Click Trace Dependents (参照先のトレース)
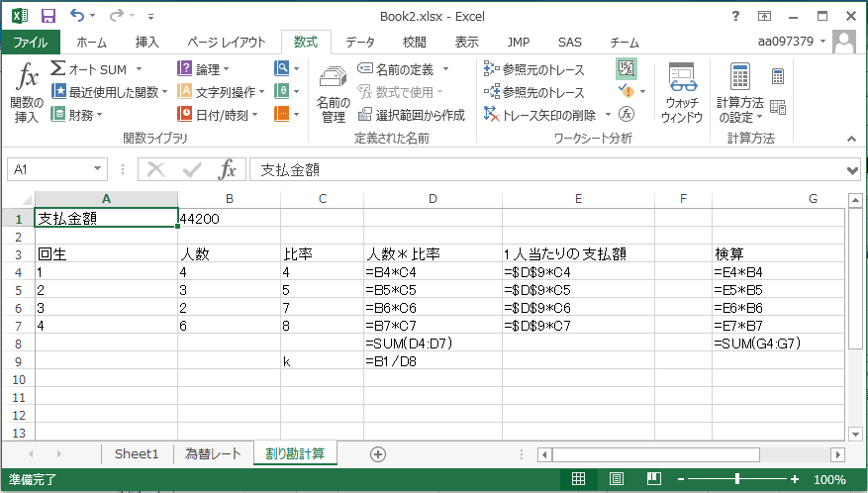The width and height of the screenshot is (868, 493). pyautogui.click(x=534, y=92)
